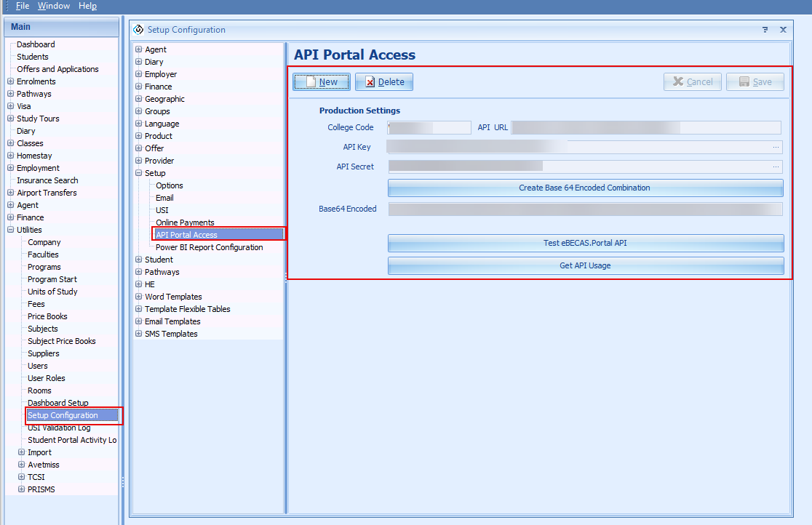Click the Save button in toolbar
Image resolution: width=812 pixels, height=525 pixels.
click(x=755, y=82)
